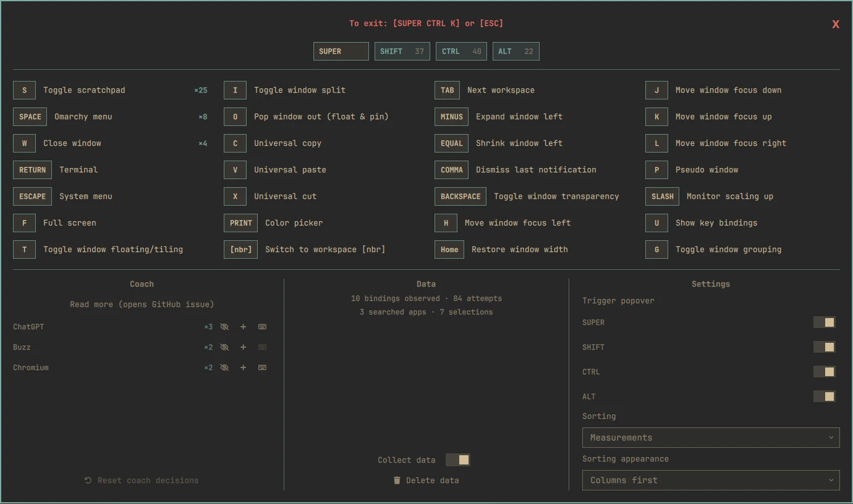
Task: Toggle the CTRL trigger popover switch
Action: [825, 372]
